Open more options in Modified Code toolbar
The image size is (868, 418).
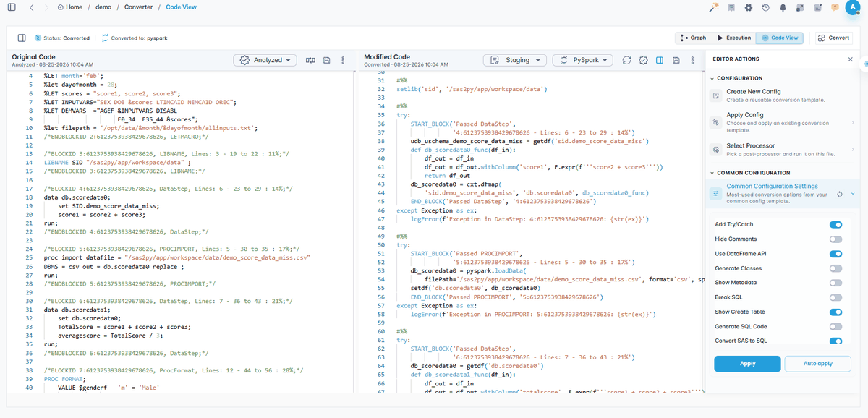[692, 60]
